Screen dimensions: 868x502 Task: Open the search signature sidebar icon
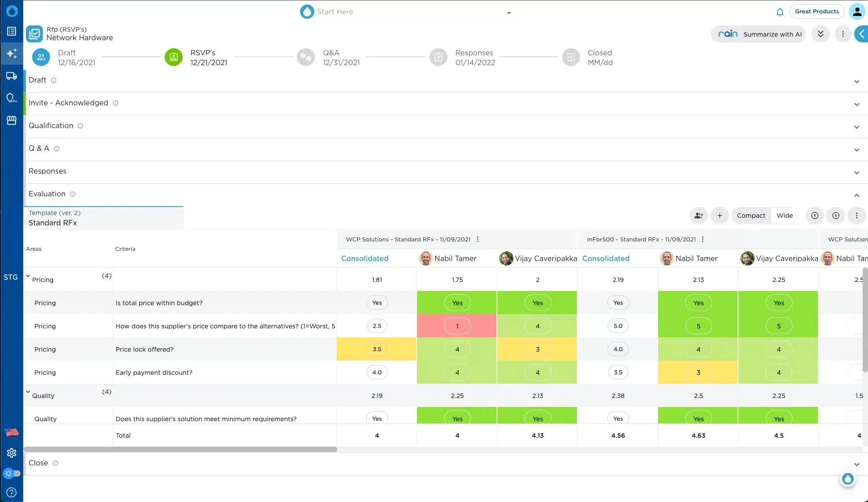click(x=12, y=98)
